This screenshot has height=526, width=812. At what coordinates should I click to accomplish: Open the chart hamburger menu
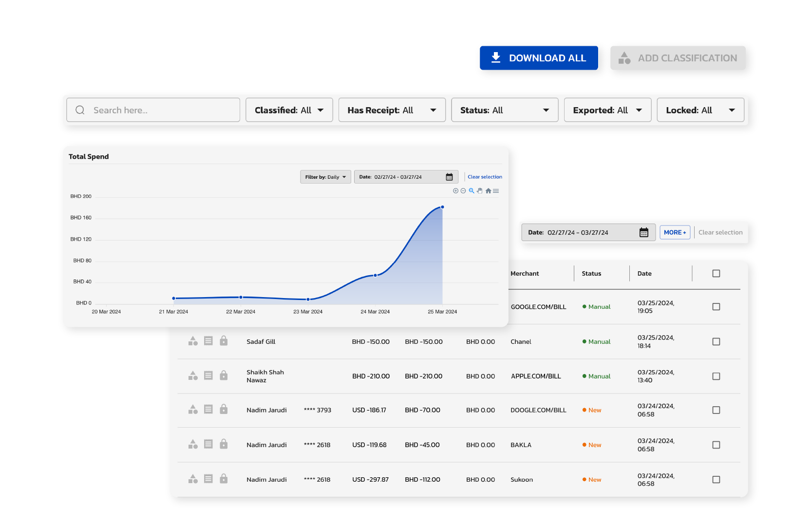(x=496, y=191)
